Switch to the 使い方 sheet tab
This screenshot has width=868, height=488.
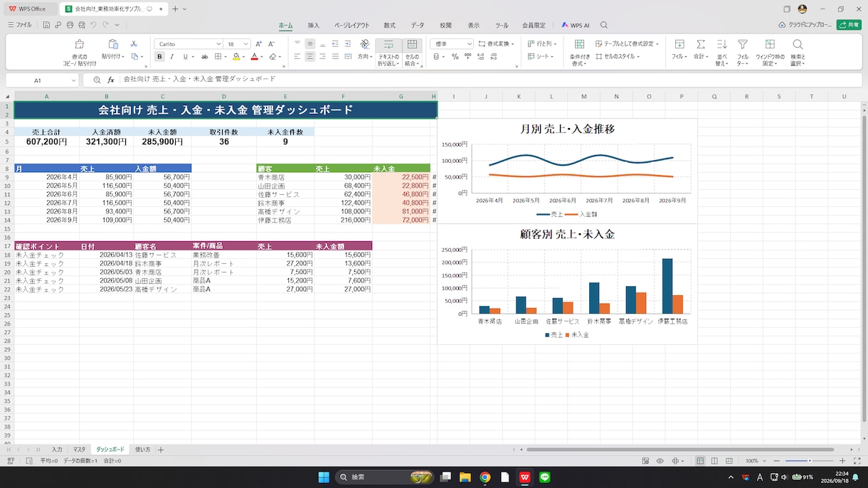click(x=143, y=450)
